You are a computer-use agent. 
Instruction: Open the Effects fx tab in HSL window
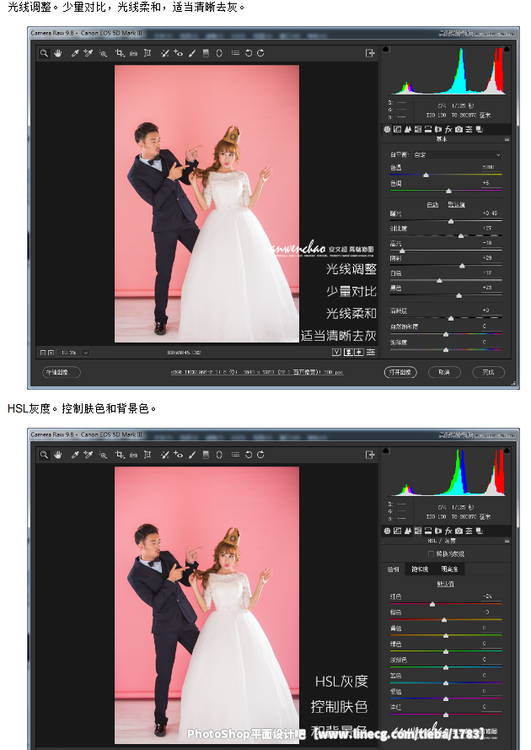click(448, 530)
